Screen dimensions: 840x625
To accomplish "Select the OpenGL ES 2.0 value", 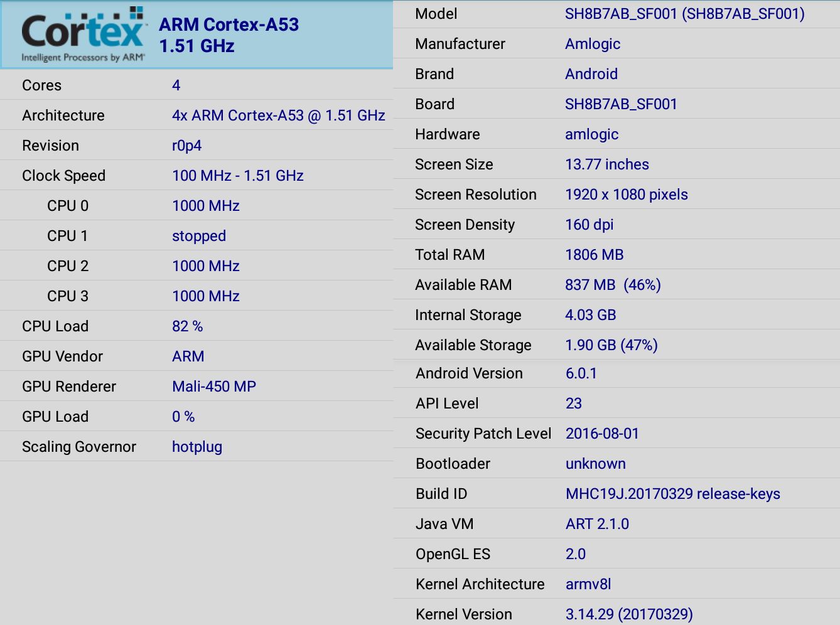I will 576,554.
